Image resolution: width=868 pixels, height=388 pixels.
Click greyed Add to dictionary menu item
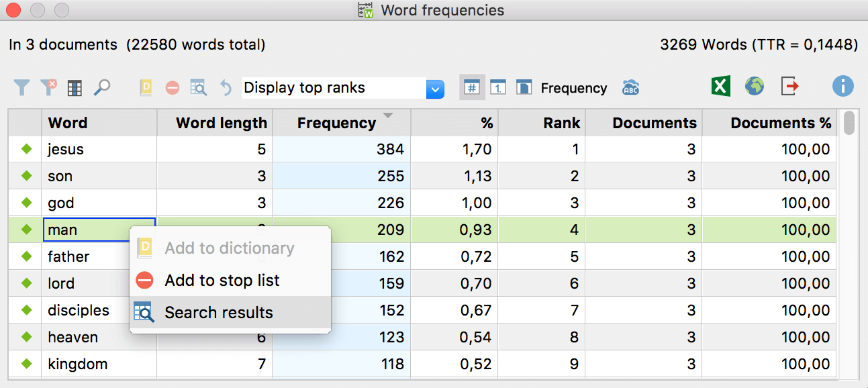click(230, 248)
